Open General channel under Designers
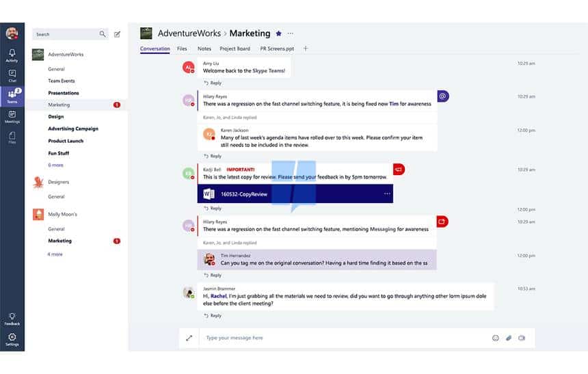Viewport: 588px width, 374px height. pos(56,196)
